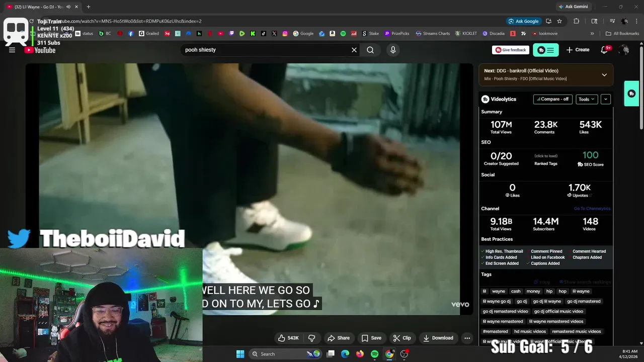Click Give feedback button
644x362 pixels.
tap(510, 50)
